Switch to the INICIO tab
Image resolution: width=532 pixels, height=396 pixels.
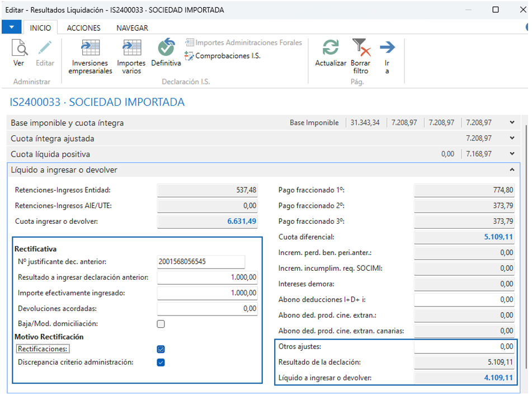point(40,28)
